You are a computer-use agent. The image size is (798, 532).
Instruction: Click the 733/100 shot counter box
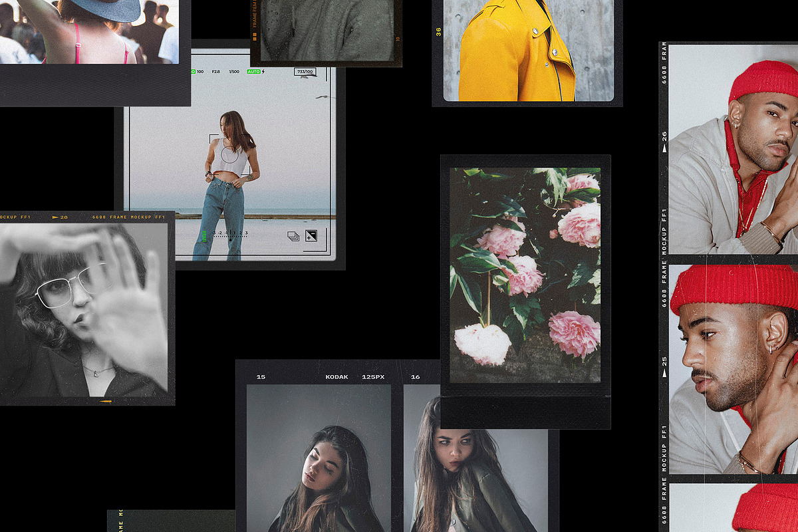click(x=305, y=71)
